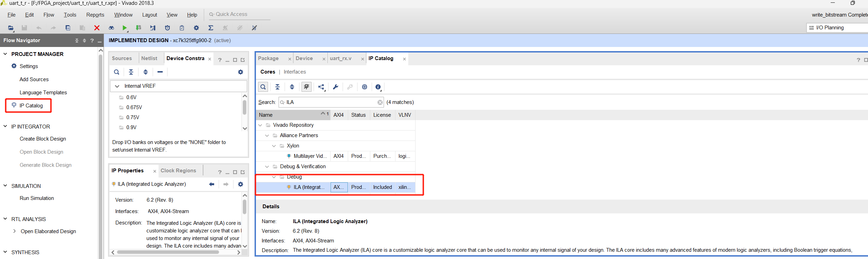
Task: Click the crossed-pointer unhighlight toolbar icon
Action: click(254, 28)
